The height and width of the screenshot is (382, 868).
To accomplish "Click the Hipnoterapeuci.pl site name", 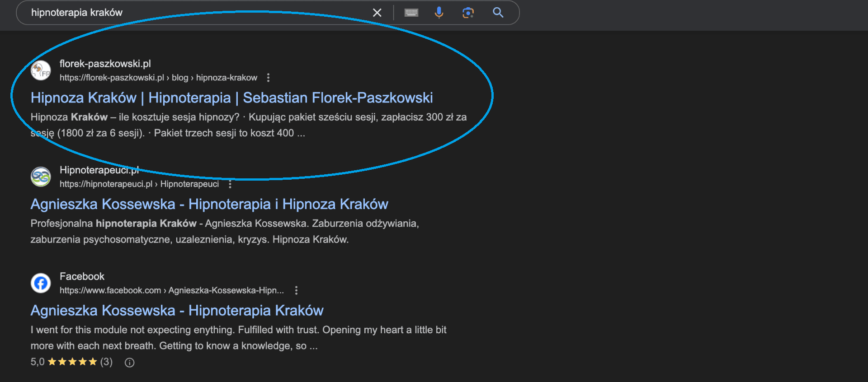I will (99, 170).
